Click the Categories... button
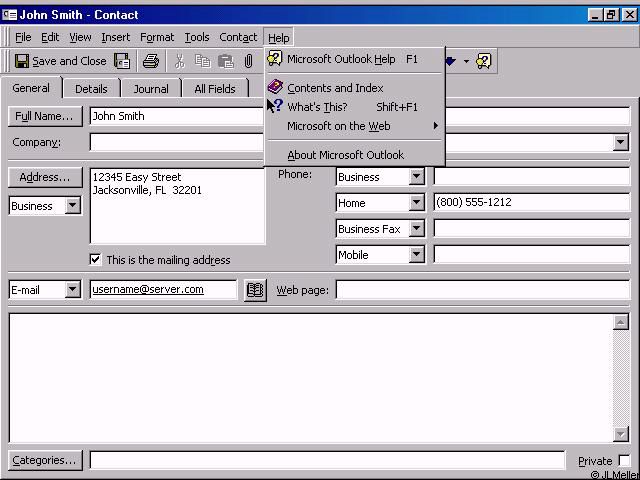This screenshot has width=640, height=480. coord(45,460)
